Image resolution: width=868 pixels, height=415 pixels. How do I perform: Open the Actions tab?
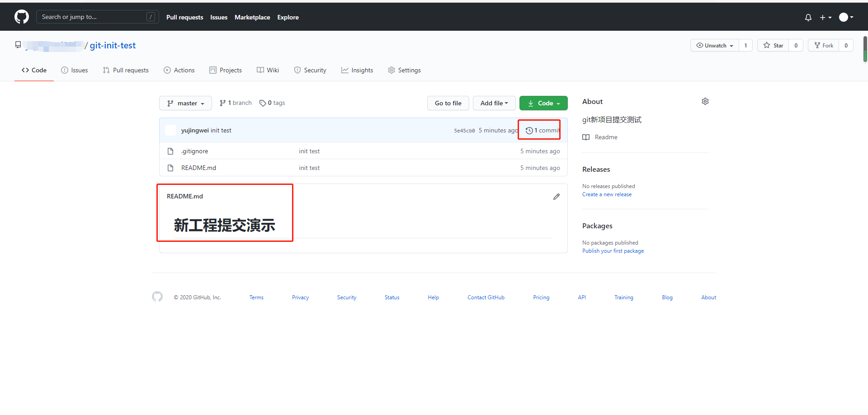tap(179, 70)
